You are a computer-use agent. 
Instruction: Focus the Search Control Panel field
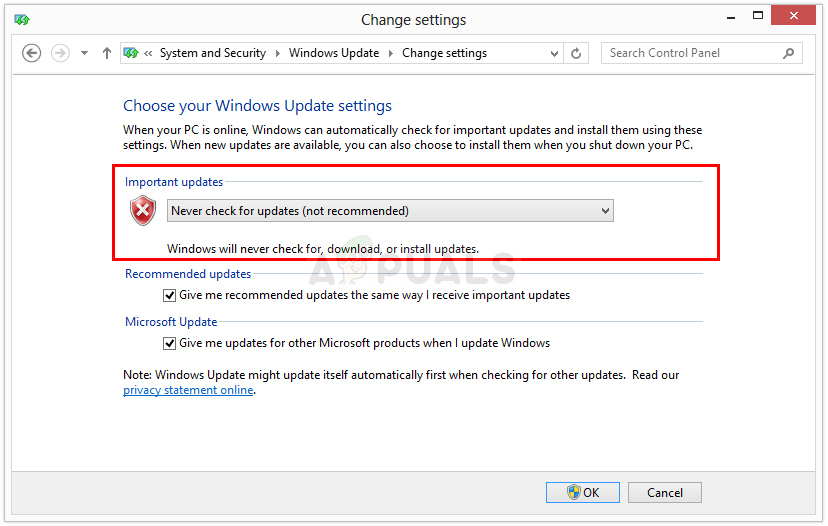coord(690,54)
